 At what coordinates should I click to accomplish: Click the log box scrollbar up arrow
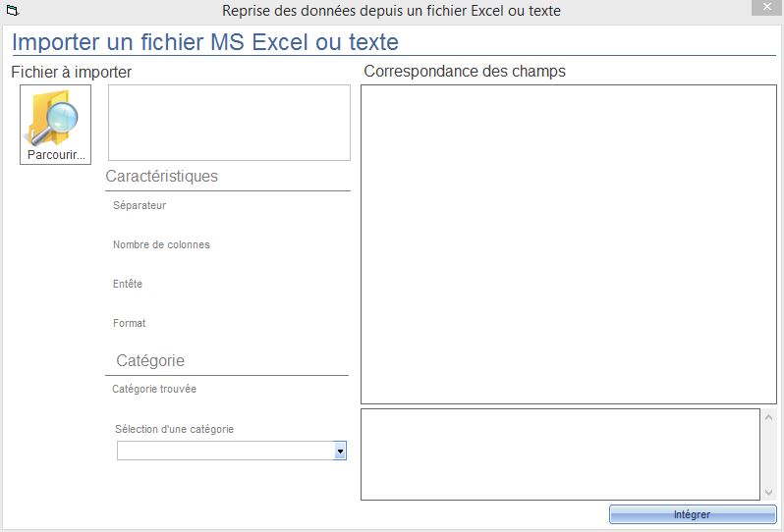click(768, 417)
